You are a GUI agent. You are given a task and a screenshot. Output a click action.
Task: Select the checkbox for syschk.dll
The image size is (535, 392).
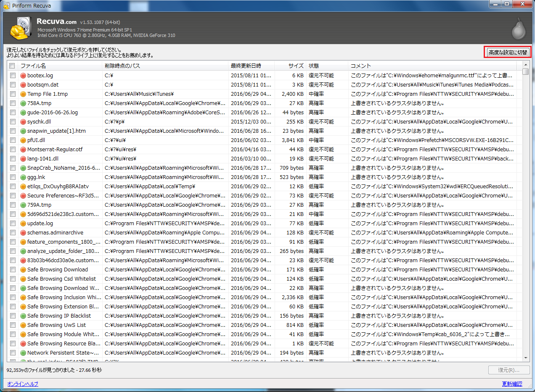coord(12,122)
